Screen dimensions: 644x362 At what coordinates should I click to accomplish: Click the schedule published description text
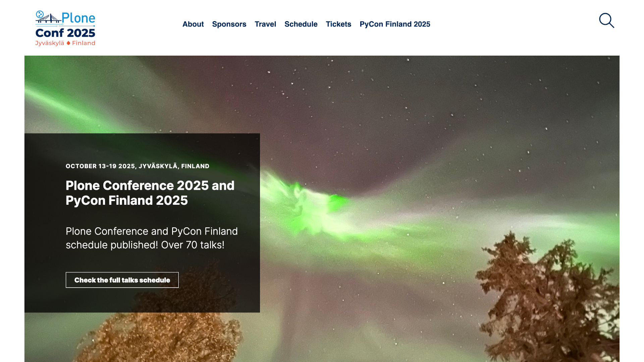click(x=152, y=238)
